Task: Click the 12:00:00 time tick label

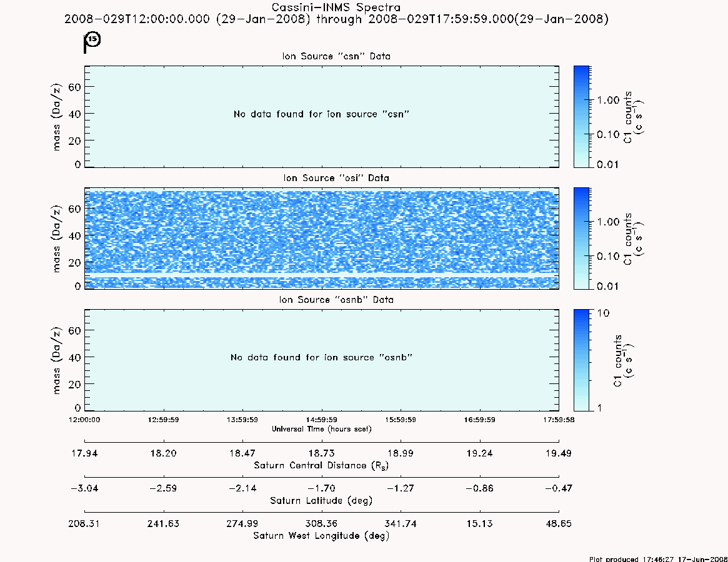Action: click(x=84, y=420)
